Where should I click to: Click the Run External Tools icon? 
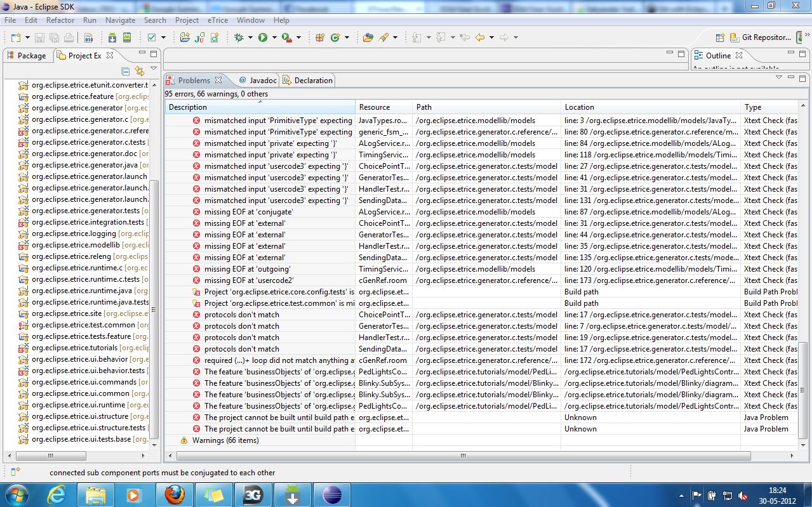(287, 37)
